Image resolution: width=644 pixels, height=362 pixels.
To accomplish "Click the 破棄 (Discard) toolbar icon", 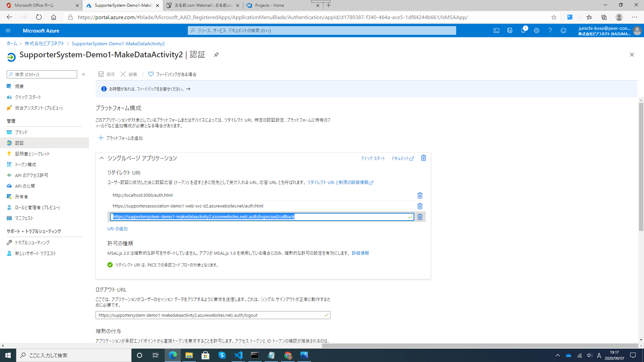I will (129, 74).
